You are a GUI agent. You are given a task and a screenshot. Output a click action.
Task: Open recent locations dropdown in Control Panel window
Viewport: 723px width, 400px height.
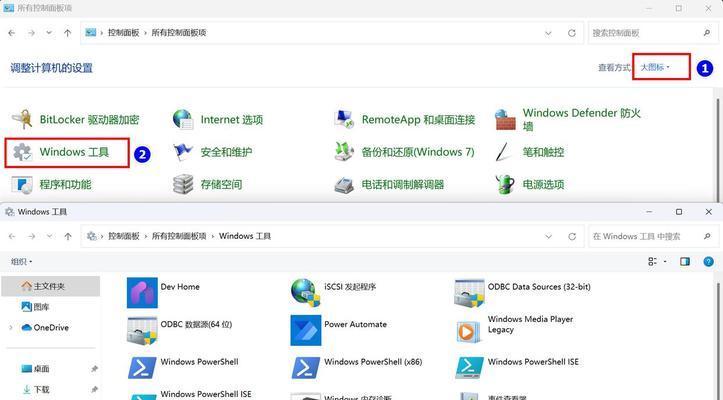[x=49, y=33]
